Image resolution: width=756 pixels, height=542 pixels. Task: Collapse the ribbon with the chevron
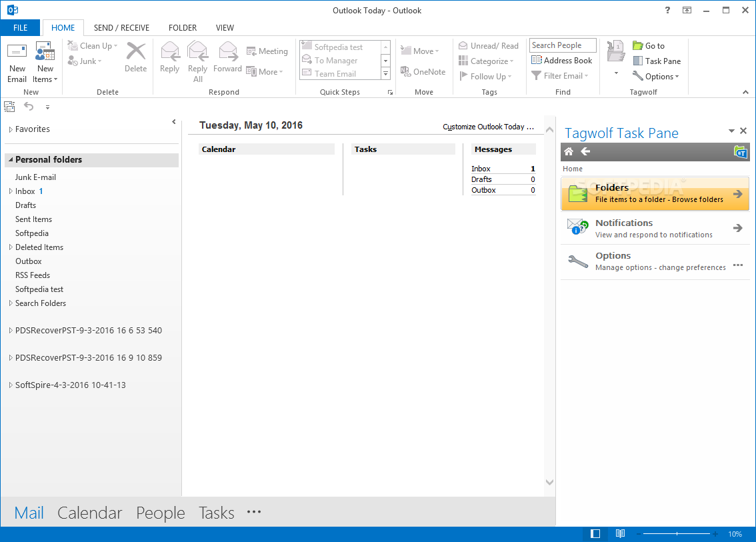click(x=745, y=92)
